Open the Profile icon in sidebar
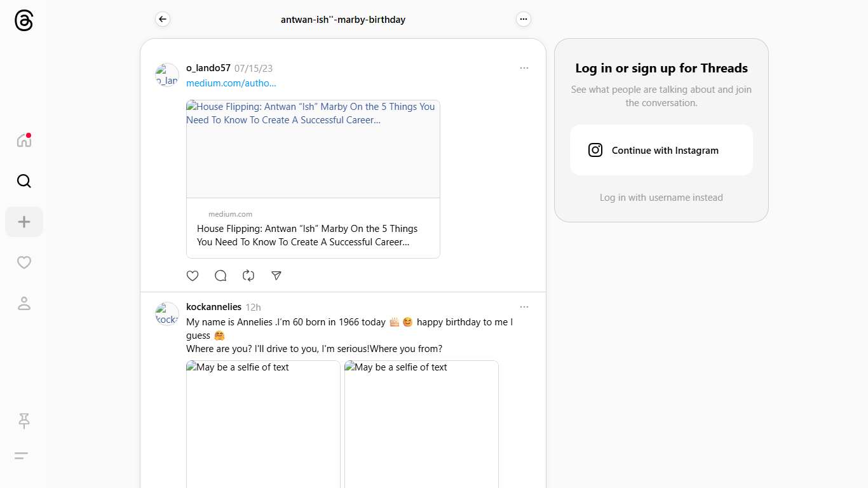The image size is (868, 488). [x=24, y=304]
